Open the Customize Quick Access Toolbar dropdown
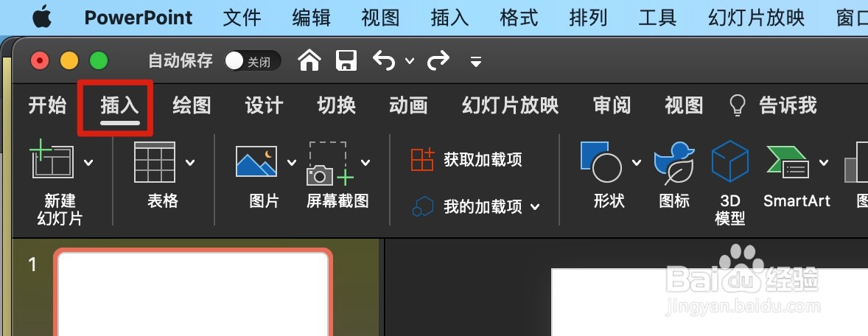868x336 pixels. pos(475,61)
